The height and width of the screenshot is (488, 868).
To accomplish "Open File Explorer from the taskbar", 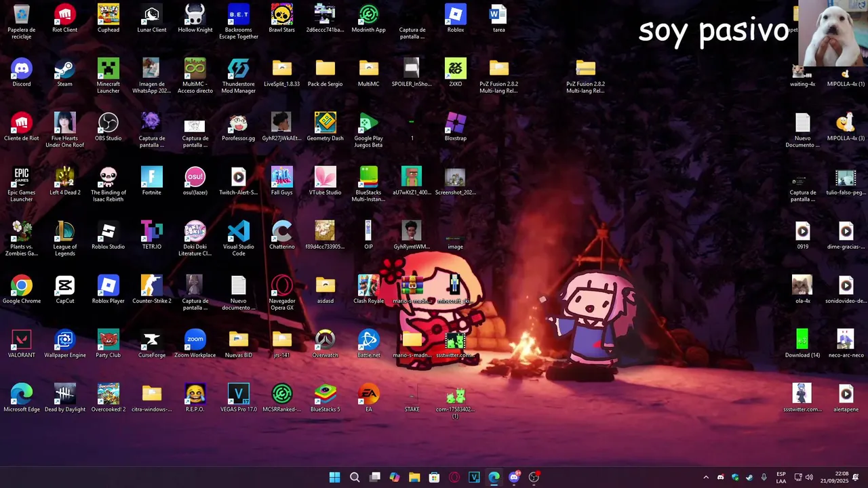I will tap(414, 477).
